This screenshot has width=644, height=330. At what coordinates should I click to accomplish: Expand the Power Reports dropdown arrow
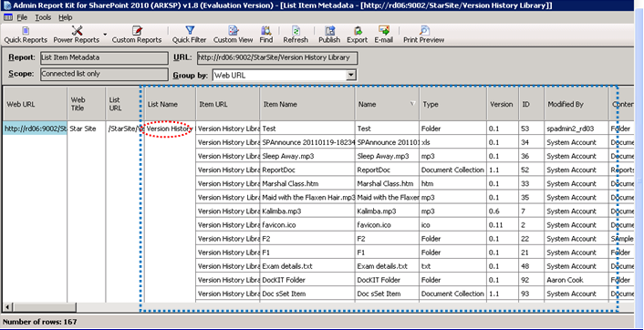(x=105, y=35)
